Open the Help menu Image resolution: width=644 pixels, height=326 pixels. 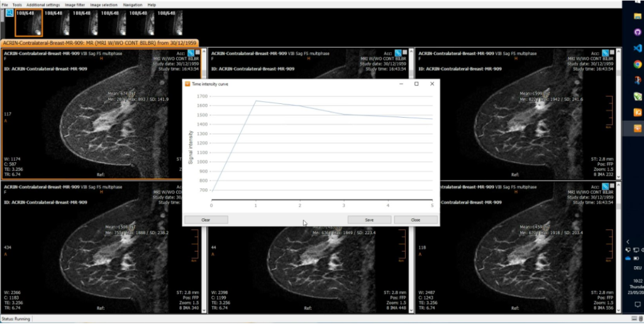[152, 5]
